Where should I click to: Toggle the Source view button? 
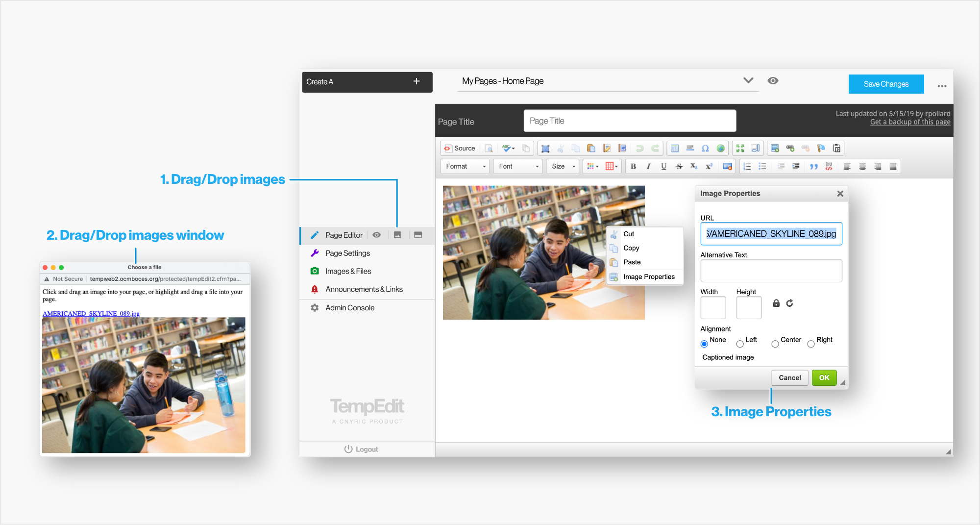tap(460, 148)
